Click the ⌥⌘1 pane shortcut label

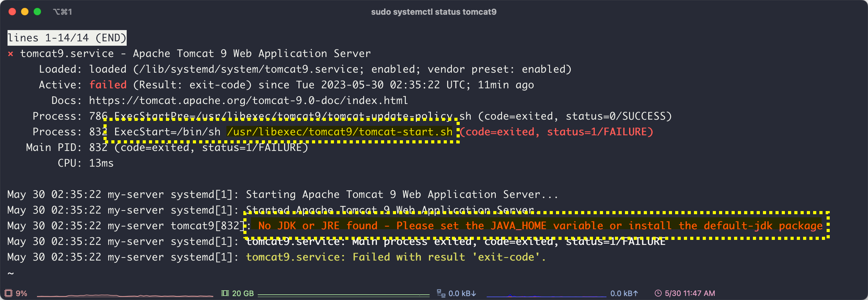point(62,12)
